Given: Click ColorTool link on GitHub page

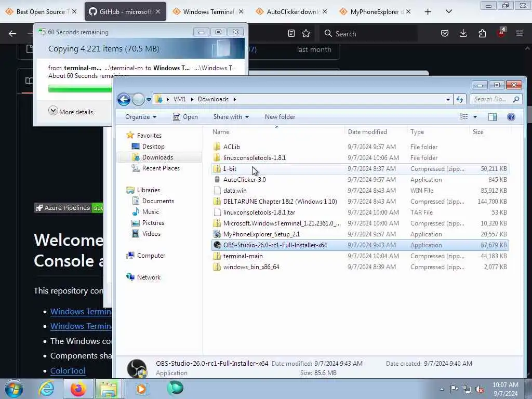Looking at the screenshot, I should (68, 370).
